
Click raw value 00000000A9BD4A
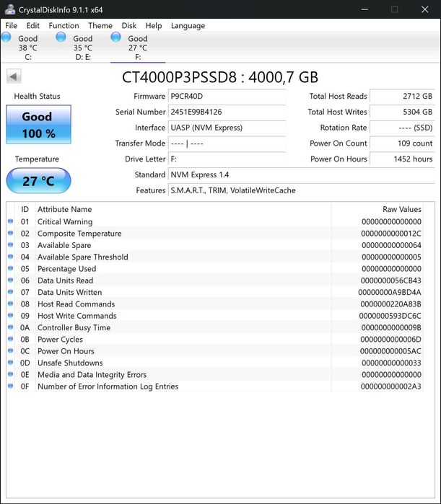pos(390,292)
